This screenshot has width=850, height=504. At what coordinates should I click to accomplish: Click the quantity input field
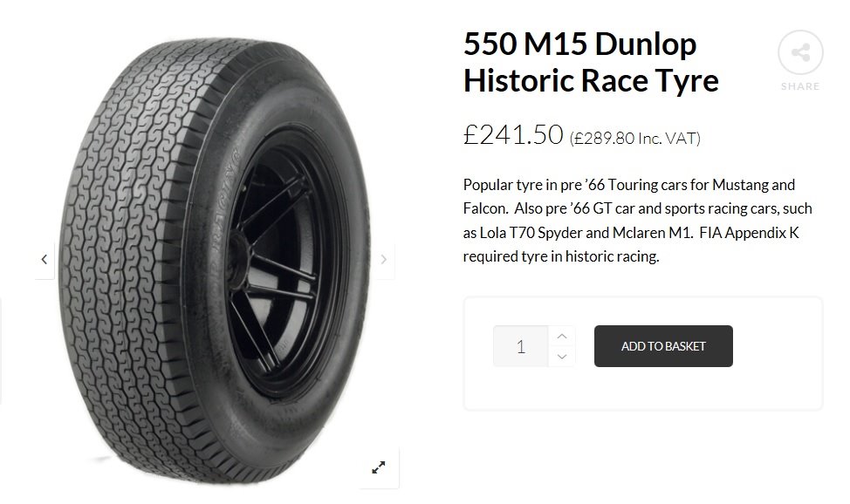521,346
